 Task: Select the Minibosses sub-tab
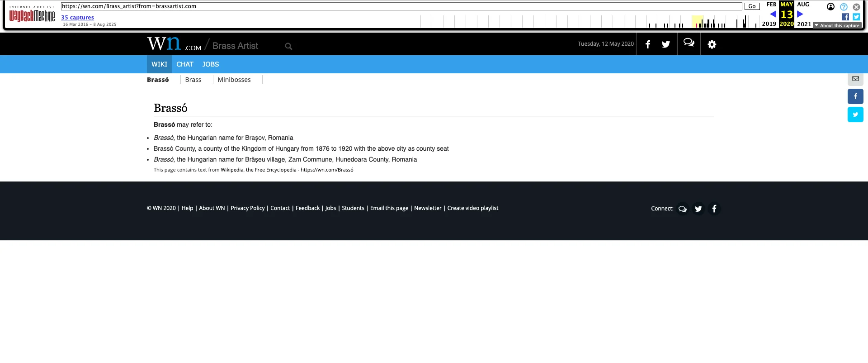coord(234,80)
